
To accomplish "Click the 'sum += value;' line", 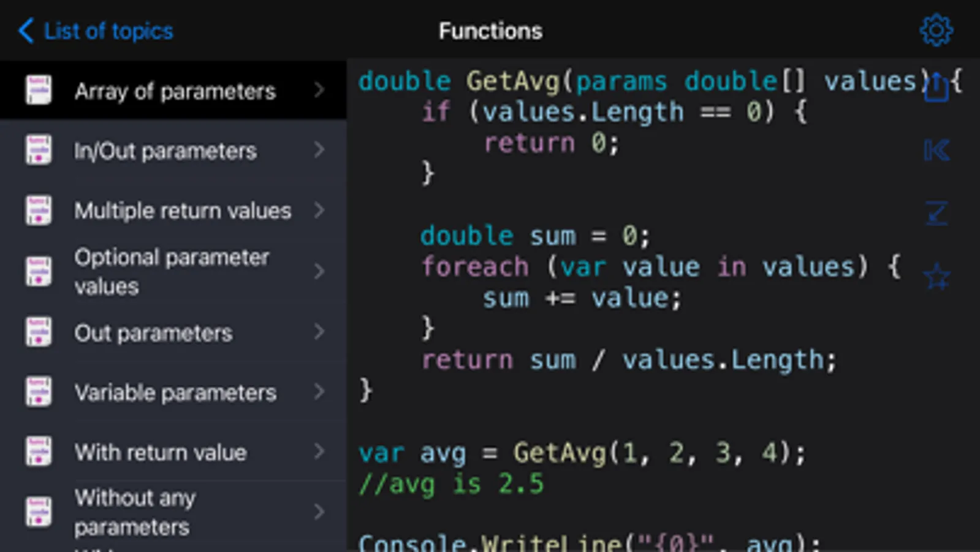I will [582, 299].
